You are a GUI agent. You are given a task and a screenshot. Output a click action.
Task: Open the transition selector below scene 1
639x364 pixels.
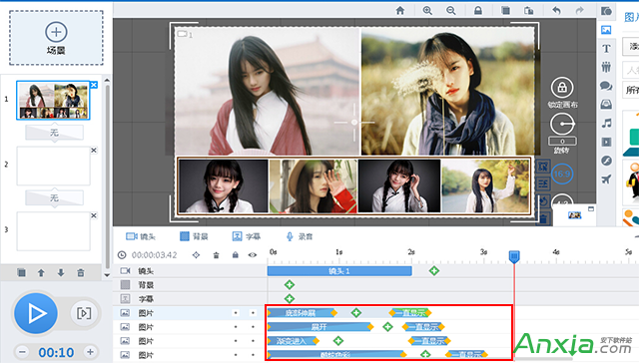55,133
